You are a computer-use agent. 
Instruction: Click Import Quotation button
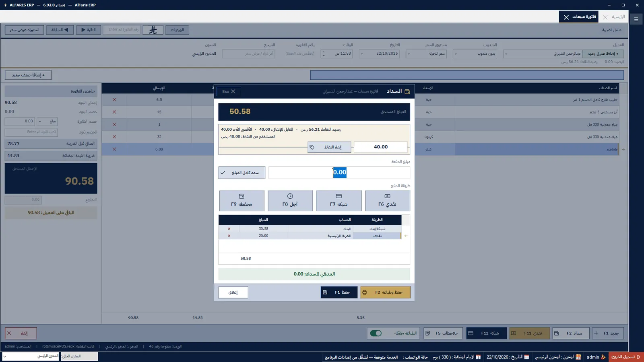(x=24, y=30)
